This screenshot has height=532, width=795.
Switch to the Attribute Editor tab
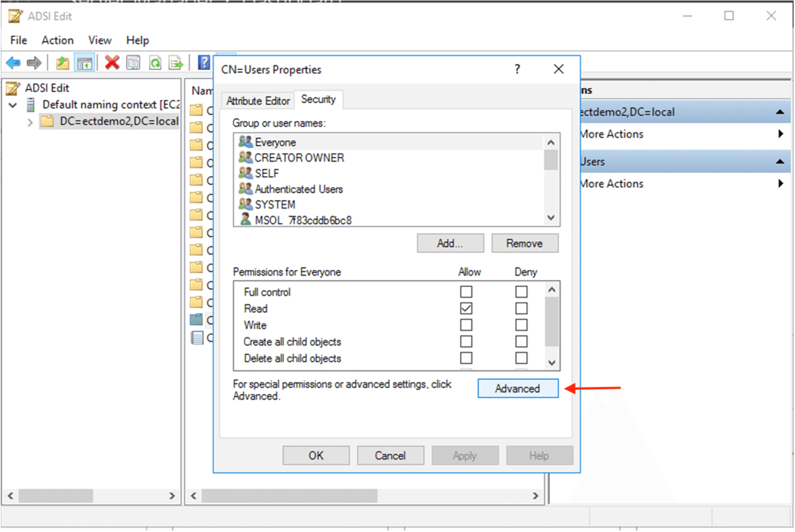coord(258,101)
